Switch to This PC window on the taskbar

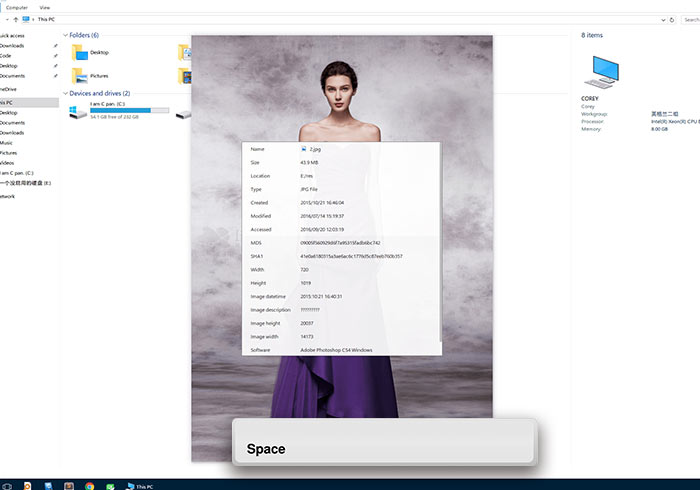pos(140,486)
